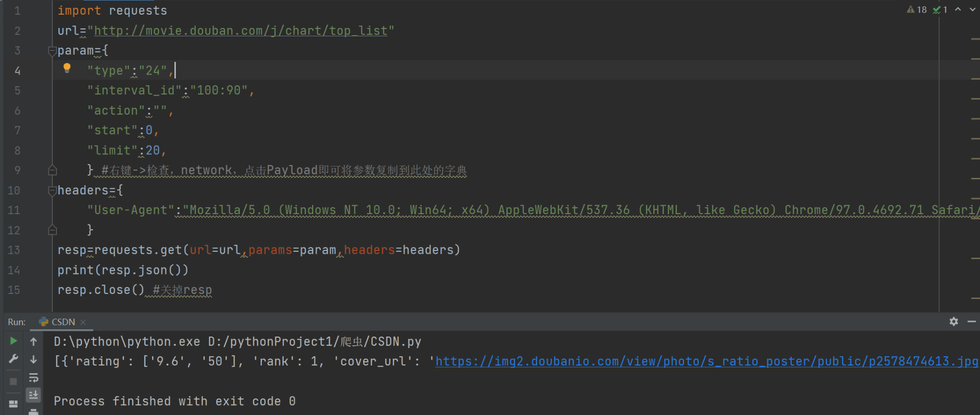This screenshot has width=980, height=415.
Task: Collapse the headers dictionary fold marker
Action: click(x=52, y=190)
